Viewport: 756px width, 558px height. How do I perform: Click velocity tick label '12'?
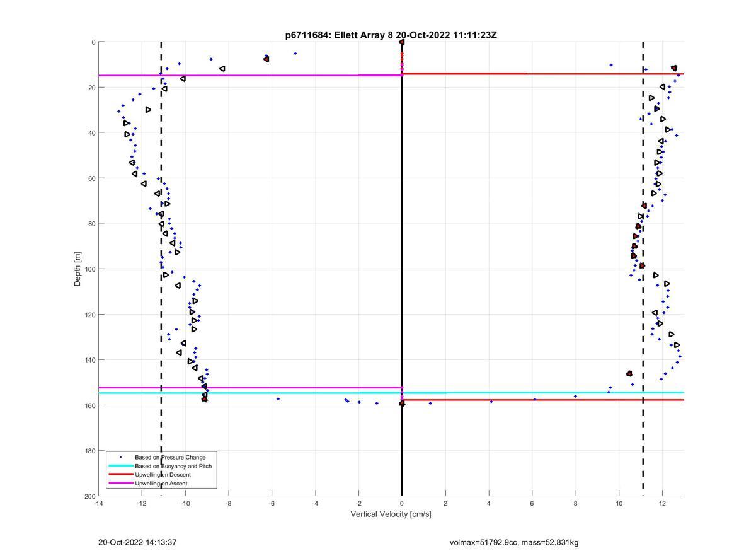click(663, 503)
